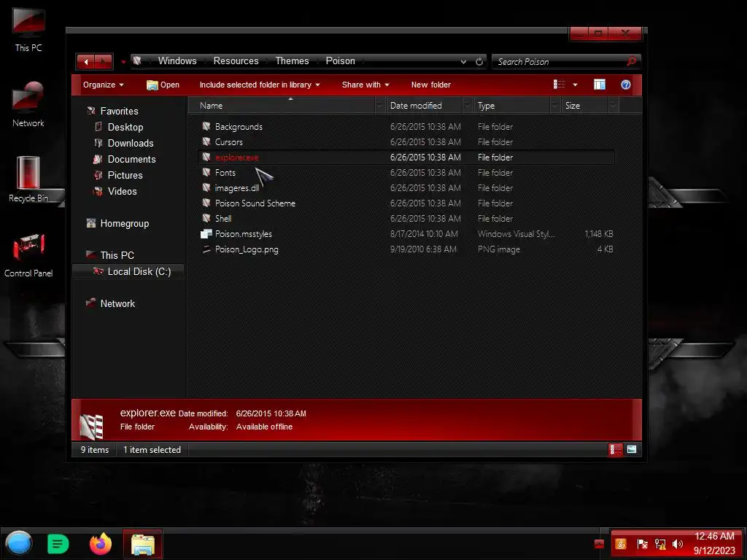Sort by the Name column header
This screenshot has width=747, height=560.
coord(282,106)
